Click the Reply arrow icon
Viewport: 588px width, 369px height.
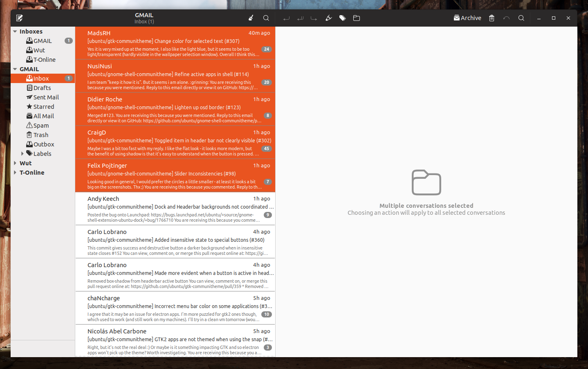pyautogui.click(x=286, y=18)
